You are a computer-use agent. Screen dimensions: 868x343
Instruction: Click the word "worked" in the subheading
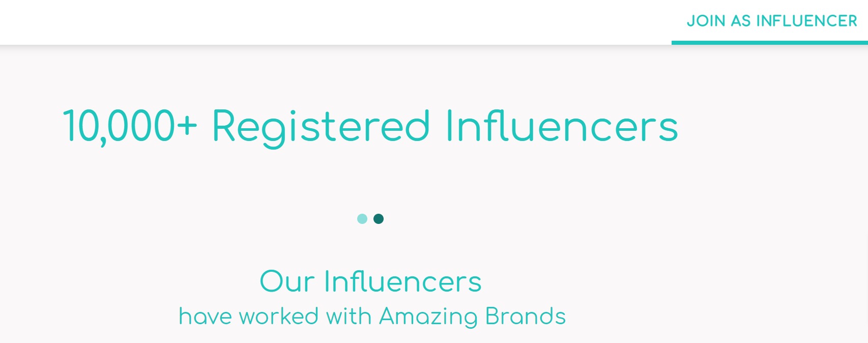tap(279, 317)
